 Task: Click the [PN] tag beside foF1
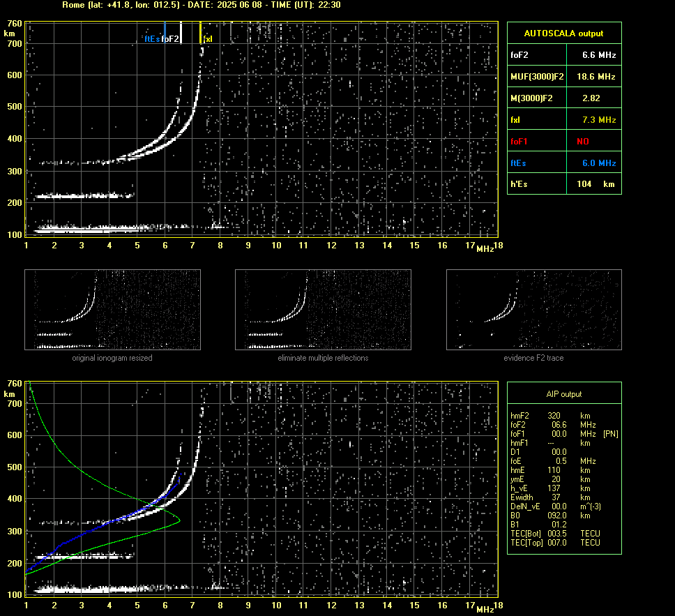pos(611,434)
